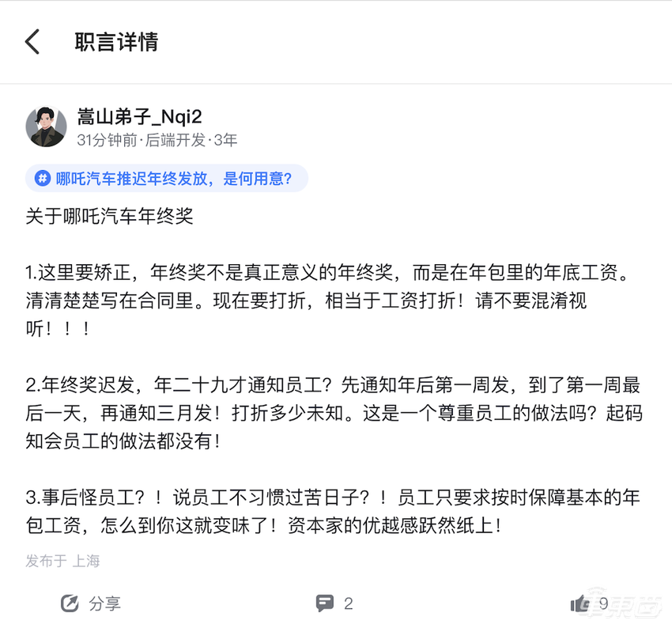Tap the comment bubble icon
The image size is (672, 628).
pyautogui.click(x=325, y=603)
